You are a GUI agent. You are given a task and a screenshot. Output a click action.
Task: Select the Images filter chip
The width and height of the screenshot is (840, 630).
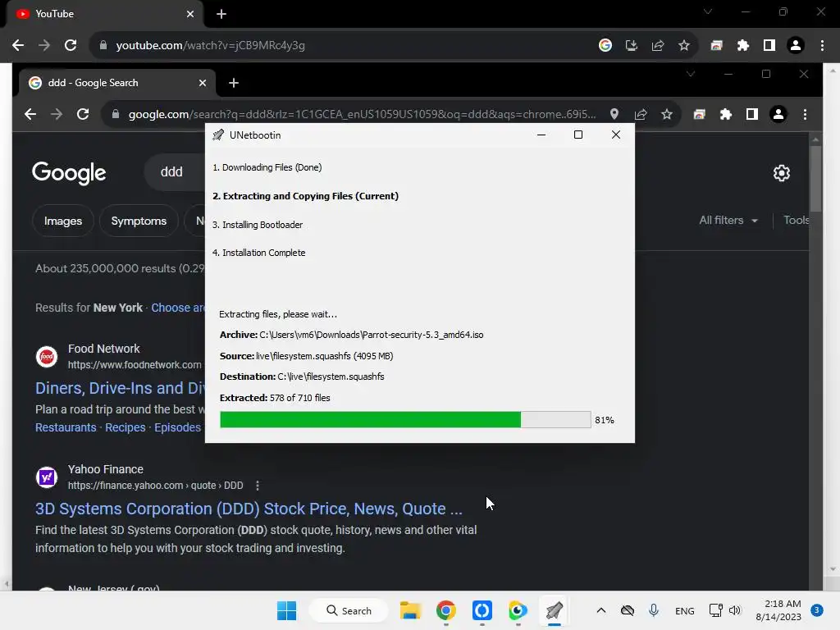click(x=63, y=221)
